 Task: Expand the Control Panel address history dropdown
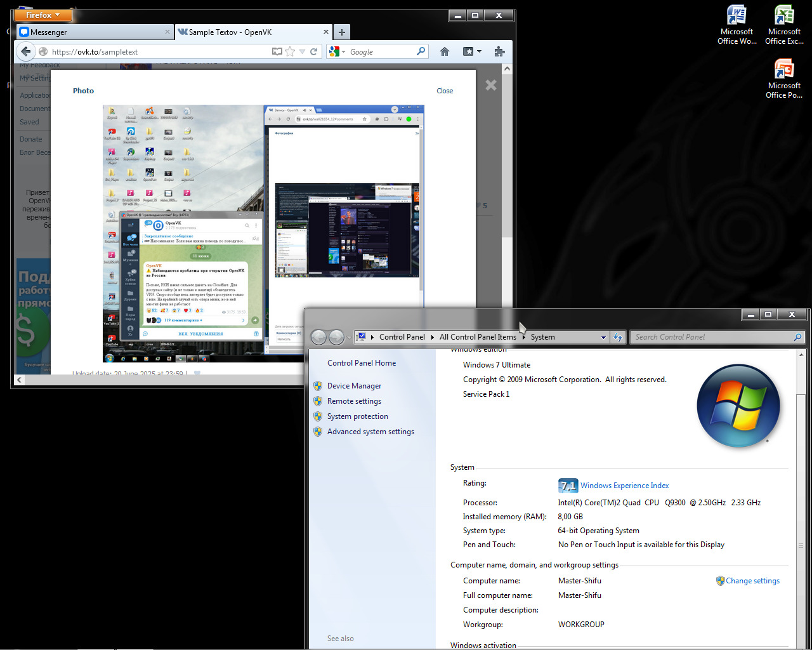[603, 337]
